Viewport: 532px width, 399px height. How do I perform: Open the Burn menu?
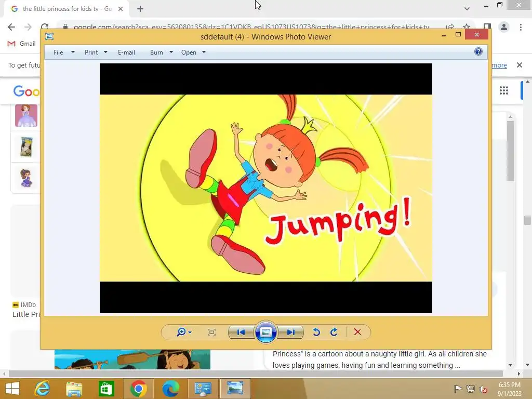pos(156,52)
